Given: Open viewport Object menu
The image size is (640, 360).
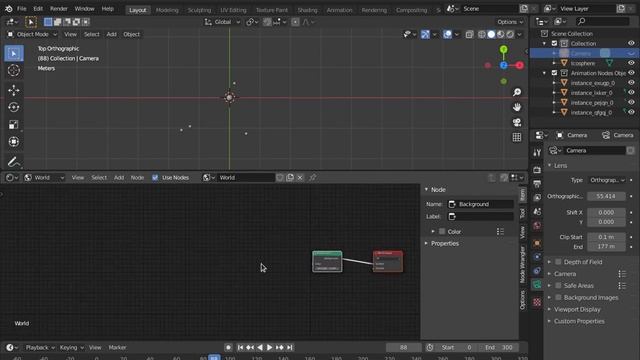Looking at the screenshot, I should pyautogui.click(x=131, y=34).
